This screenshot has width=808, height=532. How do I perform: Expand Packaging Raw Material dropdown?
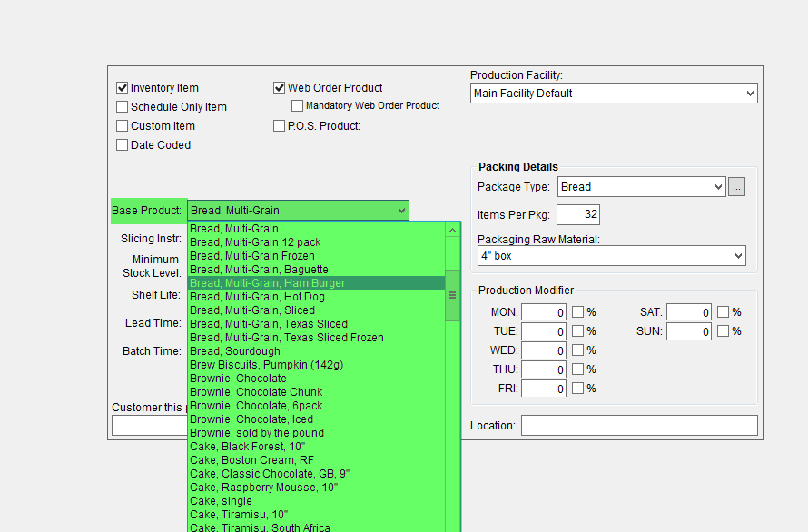(612, 256)
